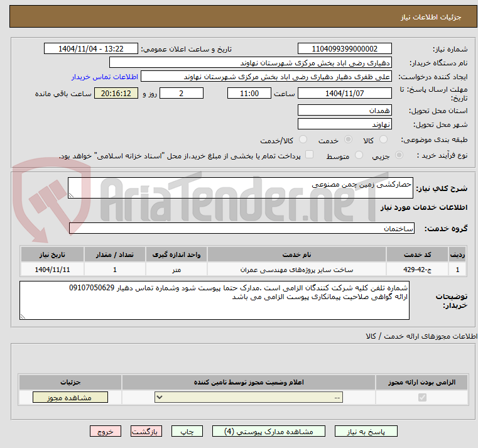Screen dimensions: 478x448
Task: Click resize handle of شرح کلی نیاز textarea
Action: (71, 195)
